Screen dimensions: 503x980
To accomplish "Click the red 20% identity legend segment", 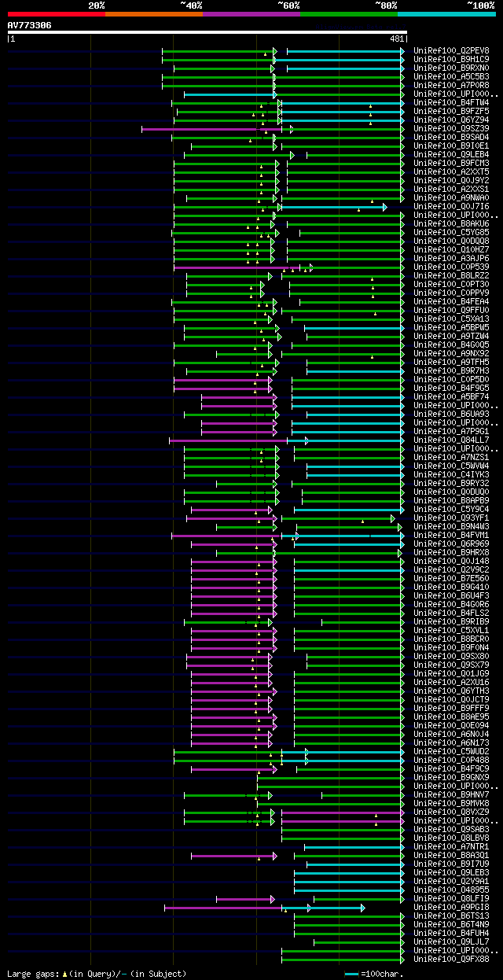I will (57, 14).
